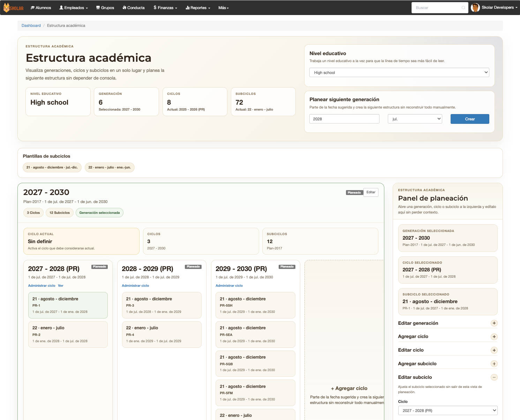Click the Skolar fox logo
This screenshot has width=520, height=420.
click(13, 8)
